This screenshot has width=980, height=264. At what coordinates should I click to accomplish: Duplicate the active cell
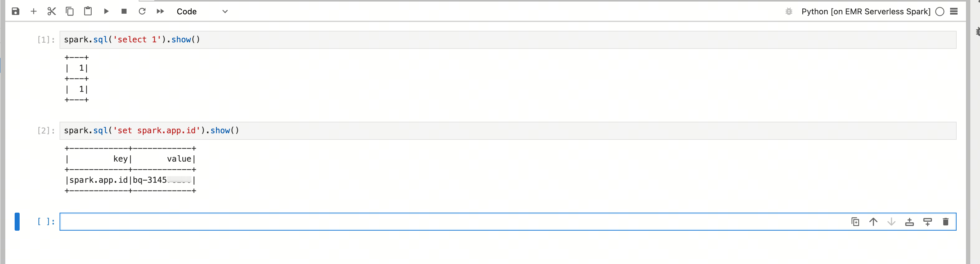click(855, 222)
